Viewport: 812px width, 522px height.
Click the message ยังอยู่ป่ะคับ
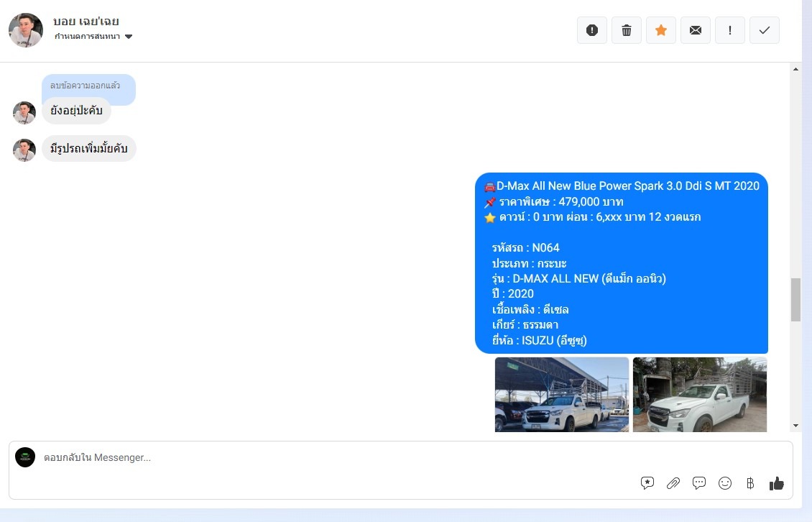pos(76,111)
